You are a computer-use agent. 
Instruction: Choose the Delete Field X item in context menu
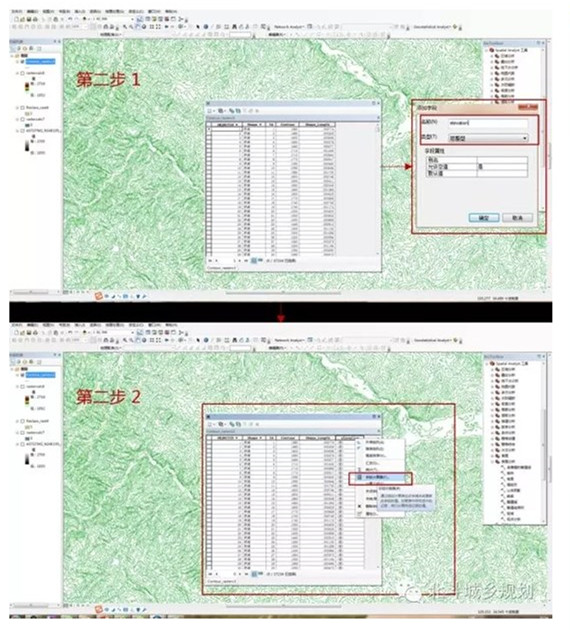tap(370, 506)
